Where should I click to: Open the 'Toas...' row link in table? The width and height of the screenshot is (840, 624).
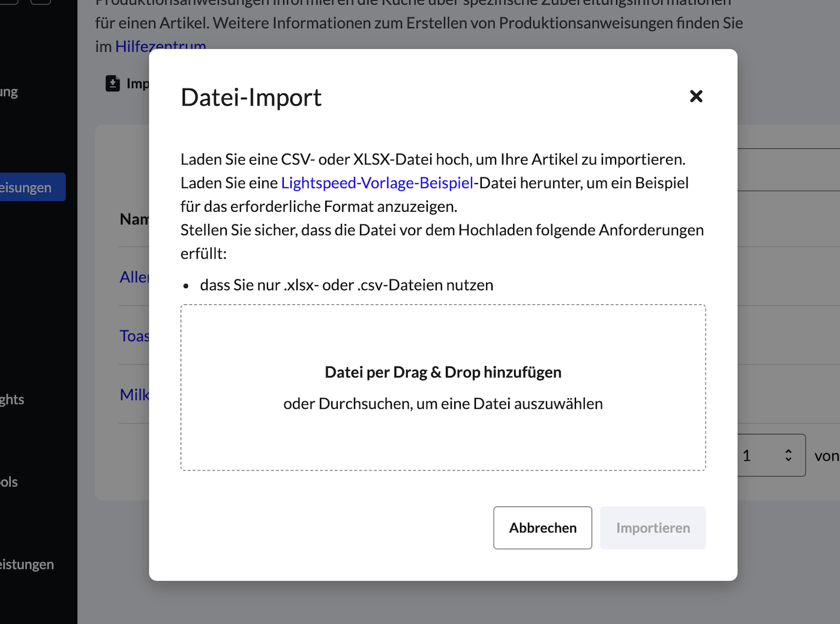pos(134,336)
